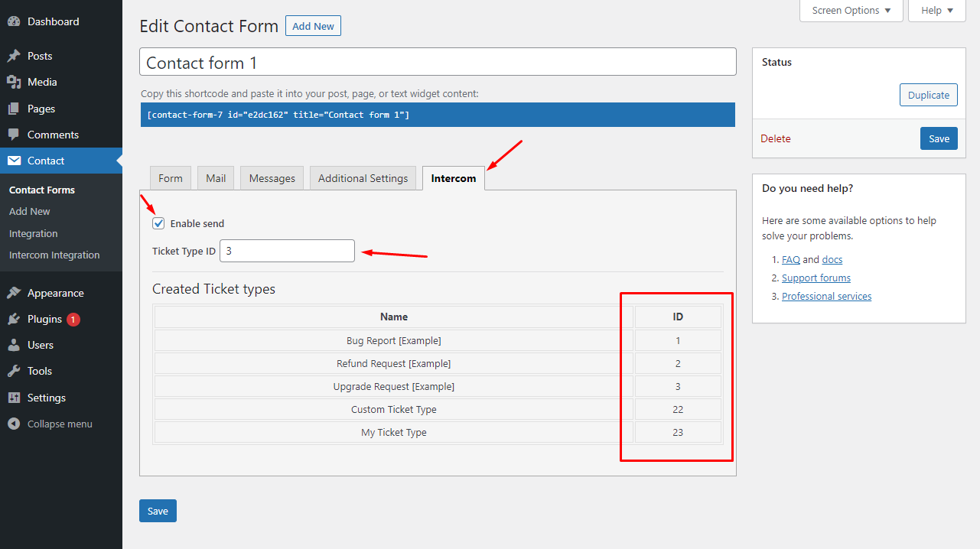The width and height of the screenshot is (980, 549).
Task: Click the ID value 1 cell
Action: click(678, 340)
